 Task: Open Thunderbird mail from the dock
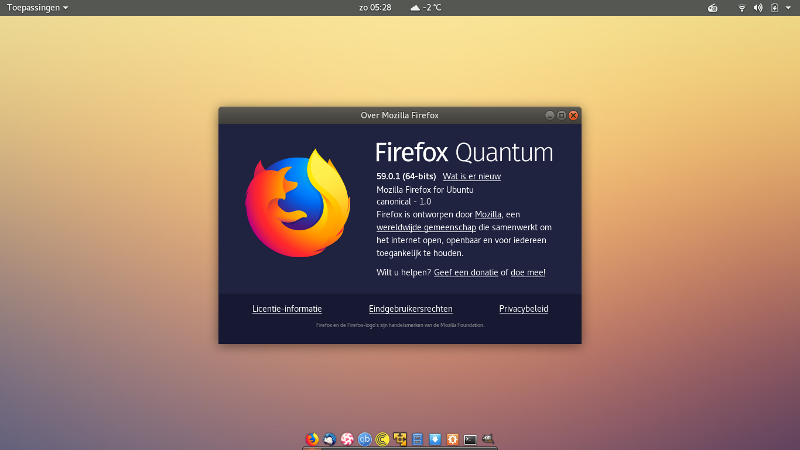point(330,439)
